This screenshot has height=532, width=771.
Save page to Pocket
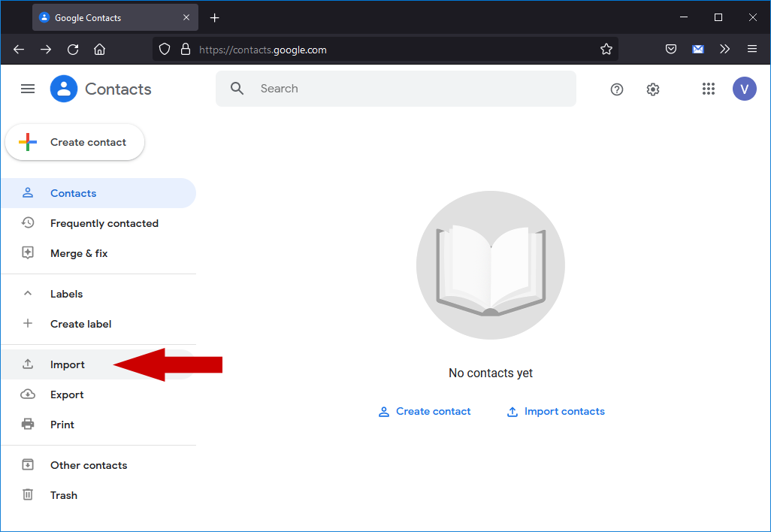671,49
